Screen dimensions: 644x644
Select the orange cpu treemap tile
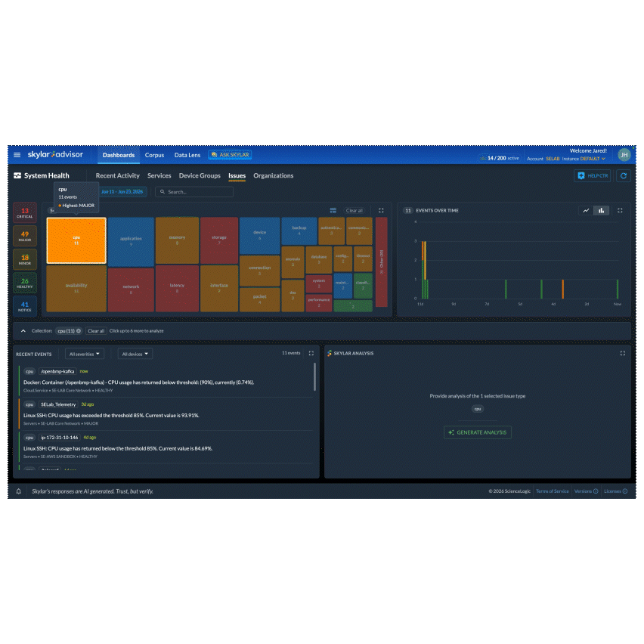(x=76, y=240)
